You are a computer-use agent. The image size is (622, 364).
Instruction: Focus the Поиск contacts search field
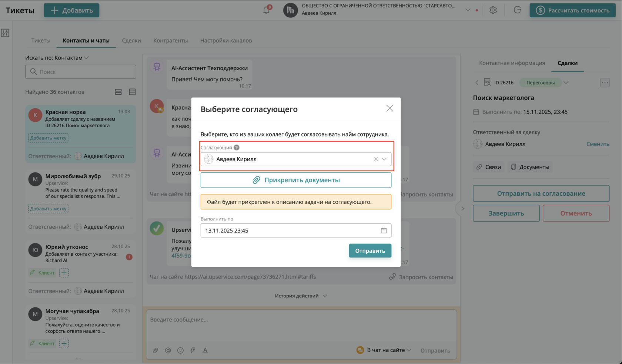point(81,72)
